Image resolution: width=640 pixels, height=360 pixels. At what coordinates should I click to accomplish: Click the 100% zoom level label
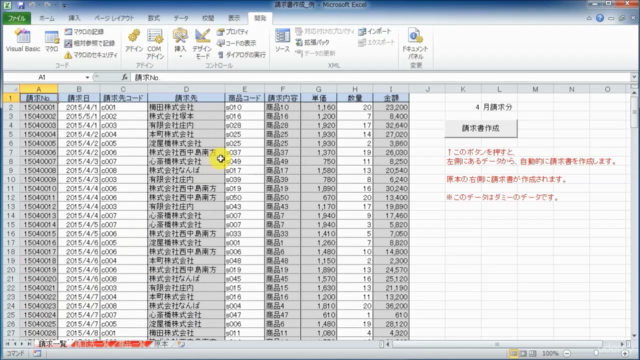[x=550, y=353]
